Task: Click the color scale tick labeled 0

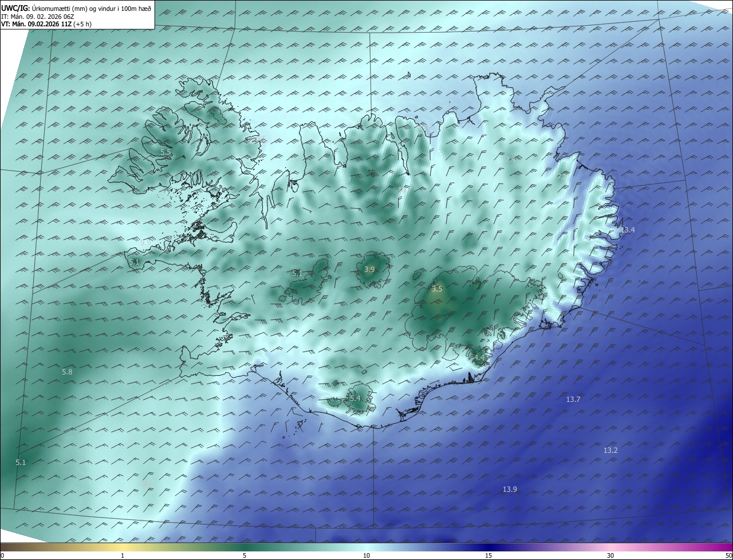Action: click(x=2, y=555)
